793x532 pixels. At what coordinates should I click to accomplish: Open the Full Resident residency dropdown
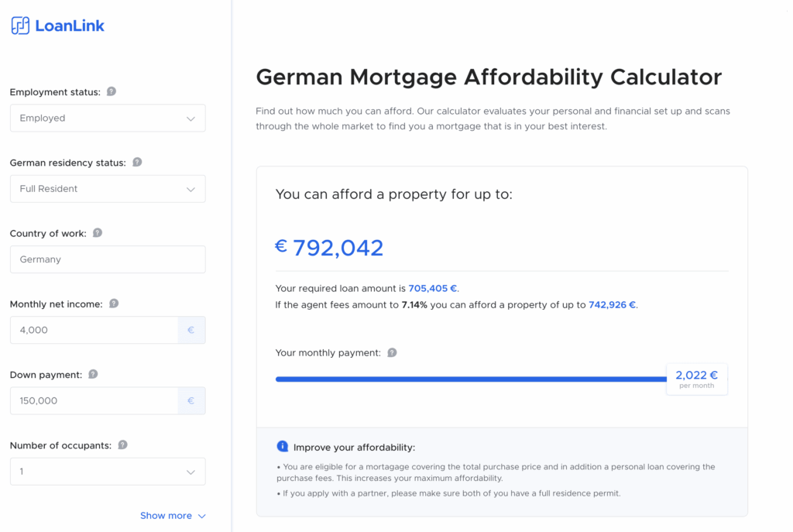108,189
